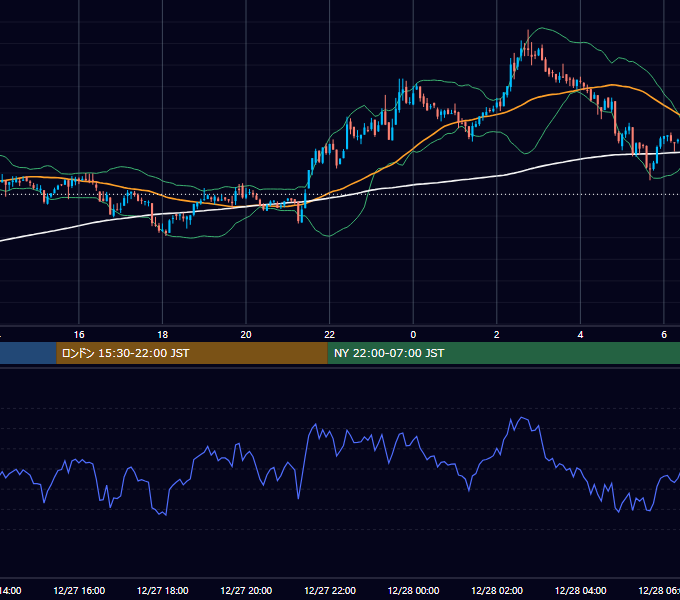Click the NY 22:00-07:00 JST session band
Screen dimensions: 680x600
click(503, 353)
